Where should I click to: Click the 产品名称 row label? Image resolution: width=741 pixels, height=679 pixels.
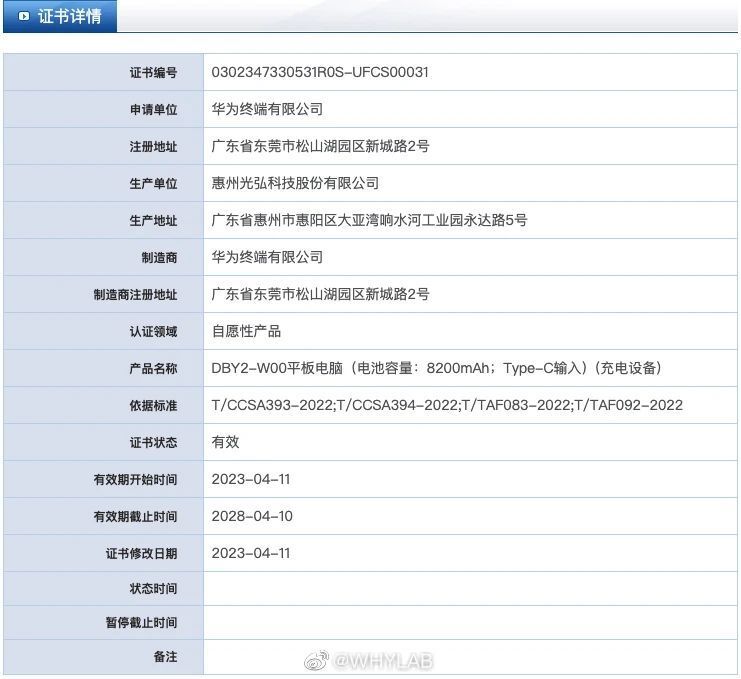[154, 369]
